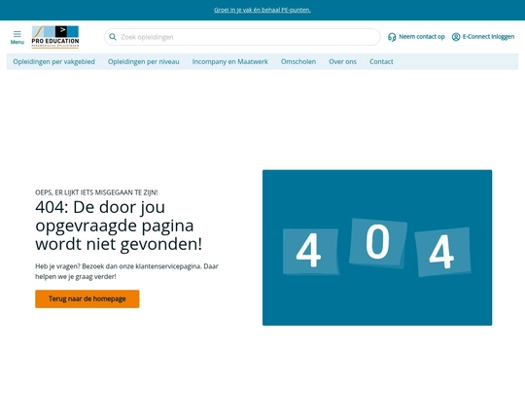Open the hamburger Menu icon

tap(17, 34)
